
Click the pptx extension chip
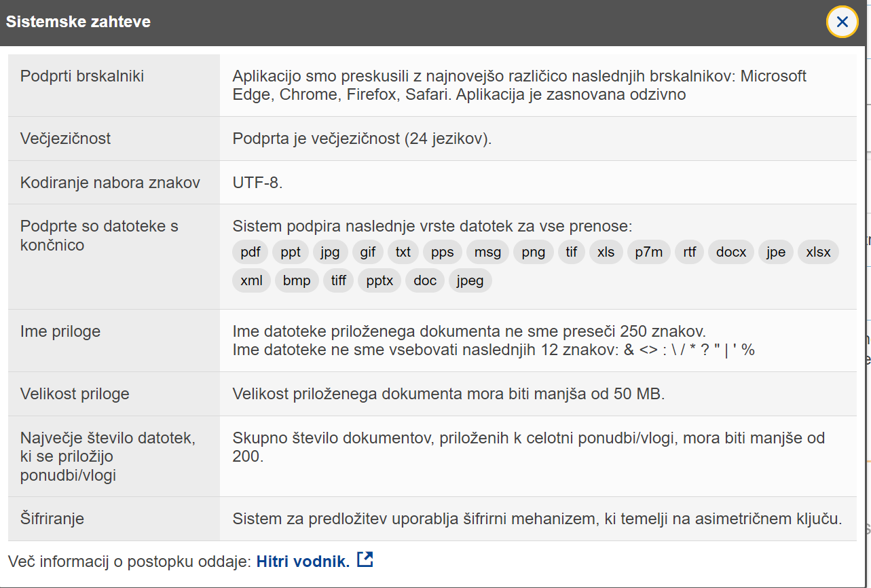(x=379, y=280)
